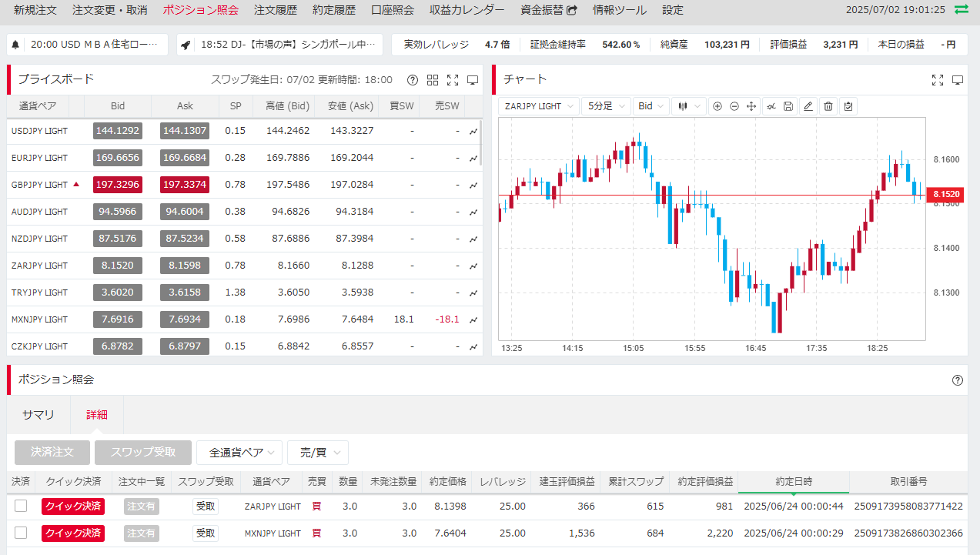Open chart technical indicator icon
This screenshot has width=980, height=555.
[771, 106]
